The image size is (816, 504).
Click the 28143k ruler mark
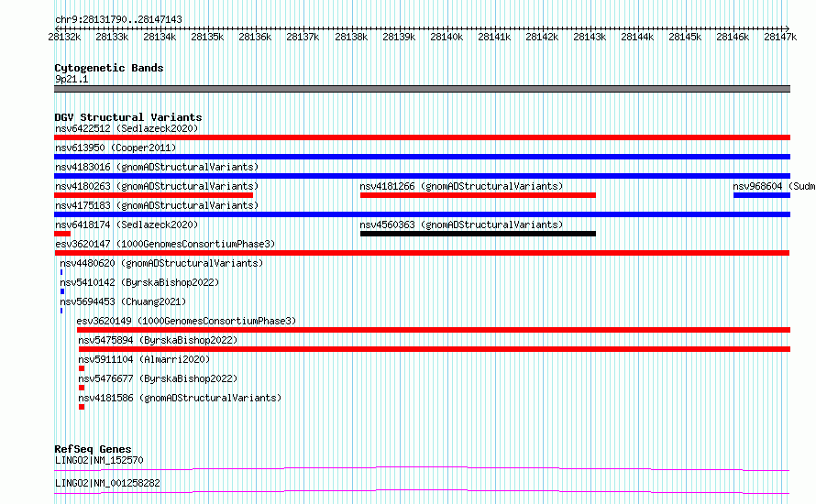point(590,37)
